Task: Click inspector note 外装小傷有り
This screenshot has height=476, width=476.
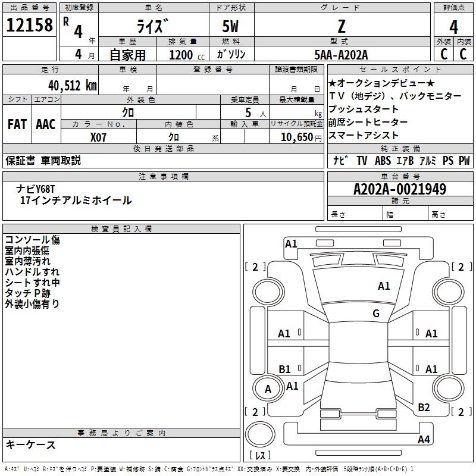Action: 32,303
